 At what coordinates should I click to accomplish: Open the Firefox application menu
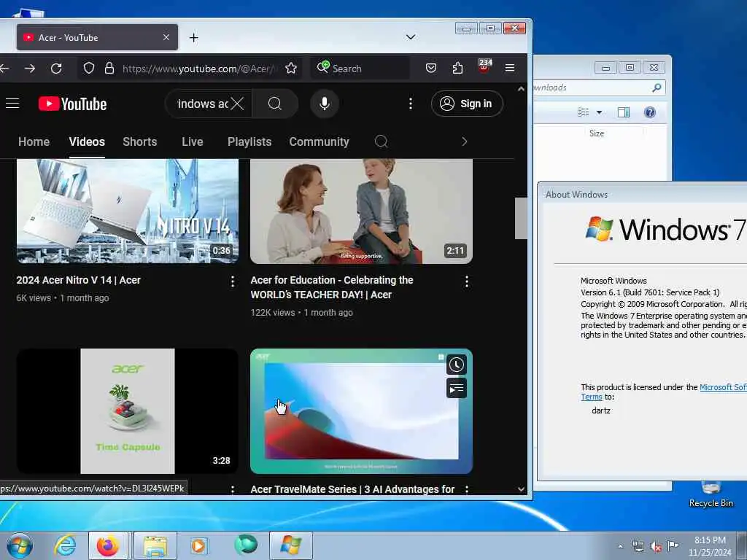click(x=510, y=68)
